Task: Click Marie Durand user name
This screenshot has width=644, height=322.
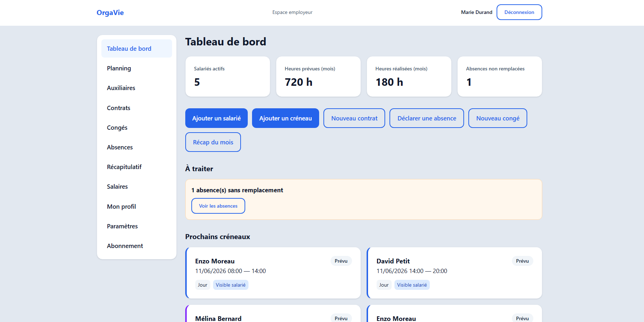Action: point(477,12)
